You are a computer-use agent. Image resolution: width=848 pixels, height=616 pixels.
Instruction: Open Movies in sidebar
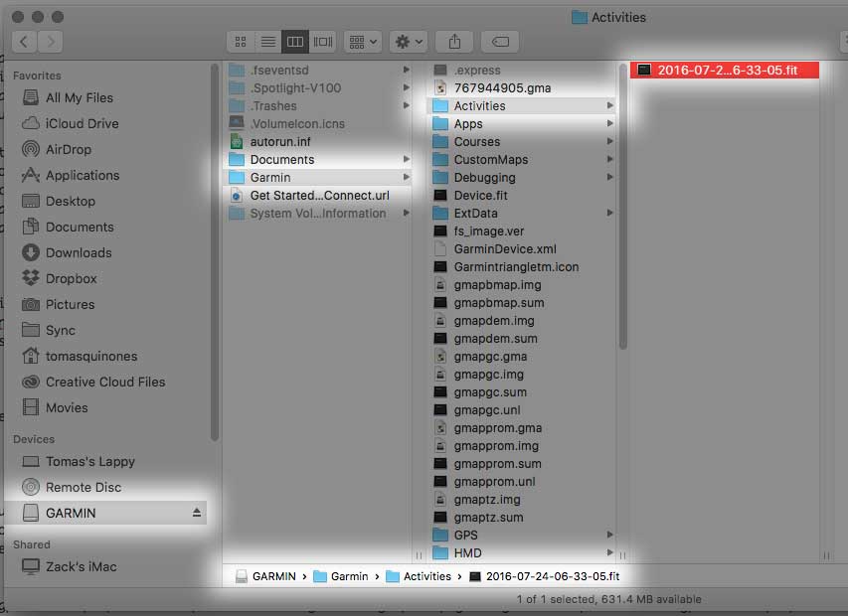(x=54, y=408)
